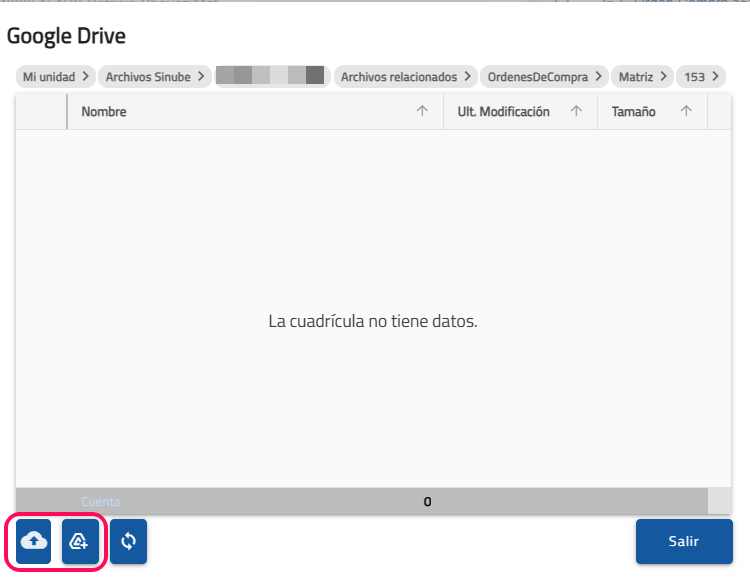Click the Nombre column header
Viewport: 750px width, 578px height.
[x=255, y=111]
